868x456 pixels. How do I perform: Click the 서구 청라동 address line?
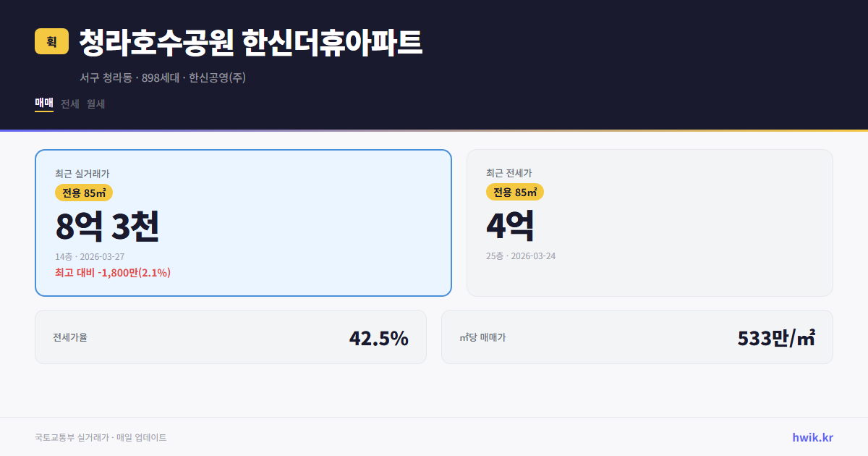pyautogui.click(x=163, y=77)
